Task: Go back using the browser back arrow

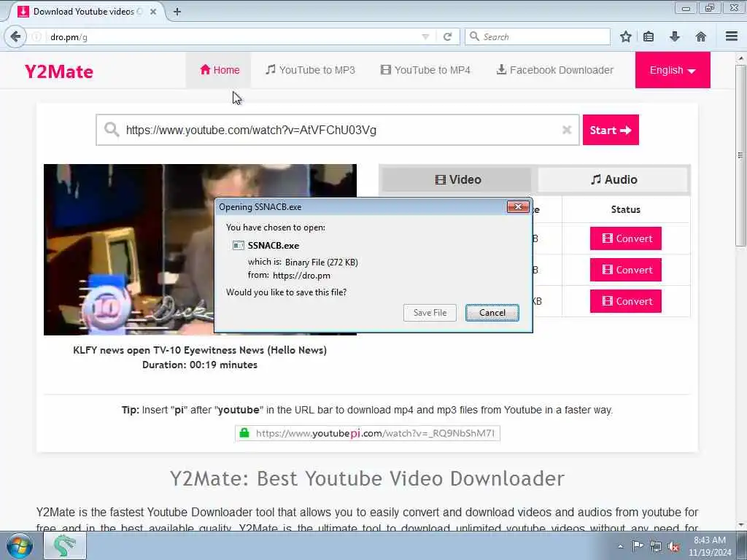Action: coord(15,36)
